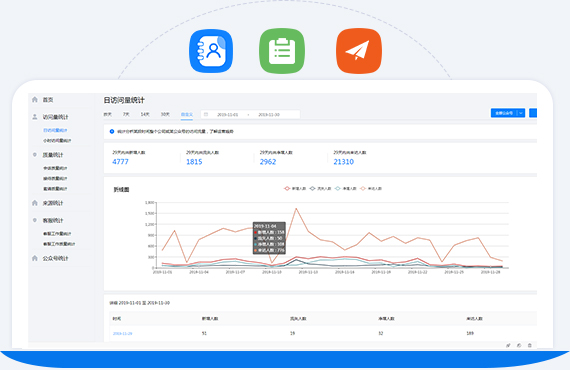Viewport: 570px width, 370px height.
Task: Click the icon beside 来源统计 in sidebar
Action: (35, 203)
